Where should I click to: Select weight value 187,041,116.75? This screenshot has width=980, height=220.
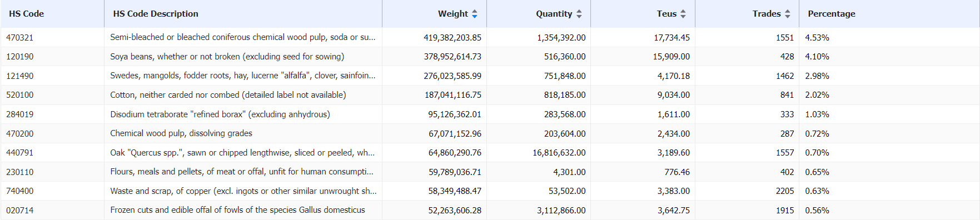[x=453, y=95]
